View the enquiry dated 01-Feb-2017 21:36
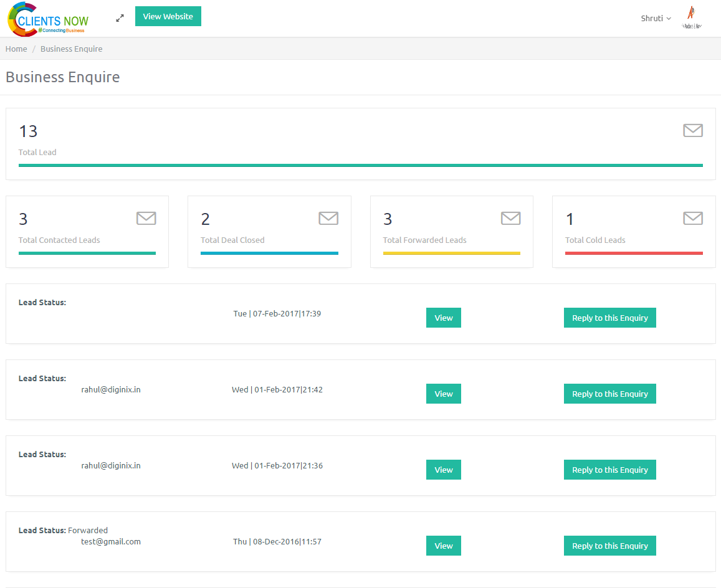The width and height of the screenshot is (721, 588). (443, 470)
